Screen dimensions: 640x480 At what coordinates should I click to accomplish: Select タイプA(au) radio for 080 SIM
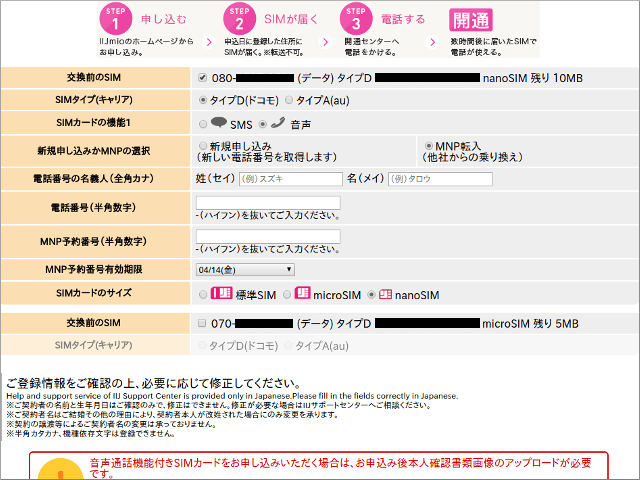289,100
